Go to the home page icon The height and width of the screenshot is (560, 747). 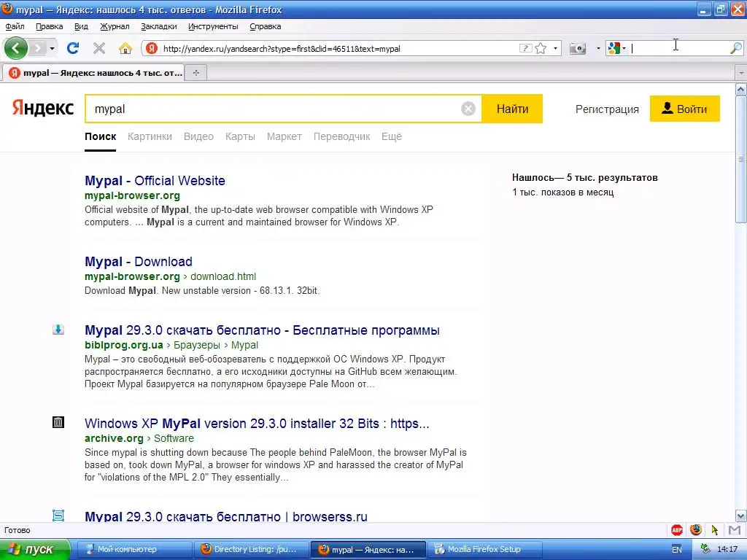point(125,48)
